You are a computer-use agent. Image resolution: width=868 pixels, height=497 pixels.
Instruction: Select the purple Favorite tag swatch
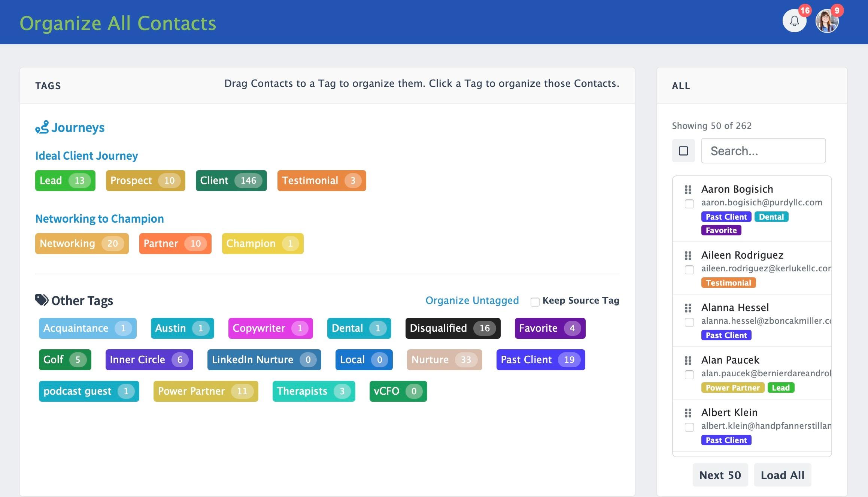pyautogui.click(x=550, y=328)
